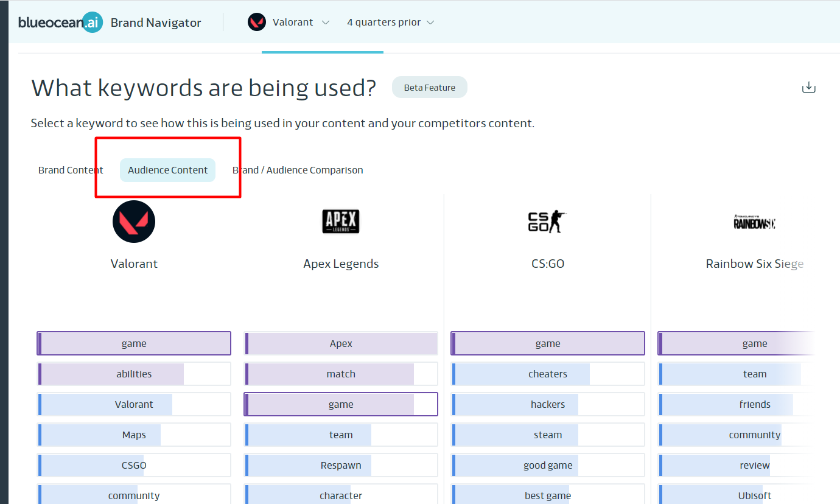The image size is (840, 504).
Task: Click the Rainbow Six Siege column name
Action: coord(755,264)
